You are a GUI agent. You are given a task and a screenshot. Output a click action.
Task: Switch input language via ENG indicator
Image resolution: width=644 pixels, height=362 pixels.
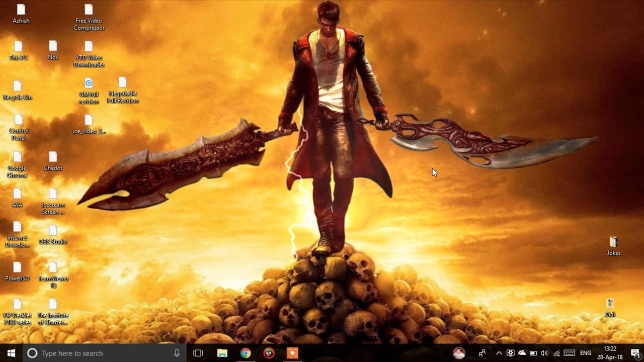tap(586, 353)
